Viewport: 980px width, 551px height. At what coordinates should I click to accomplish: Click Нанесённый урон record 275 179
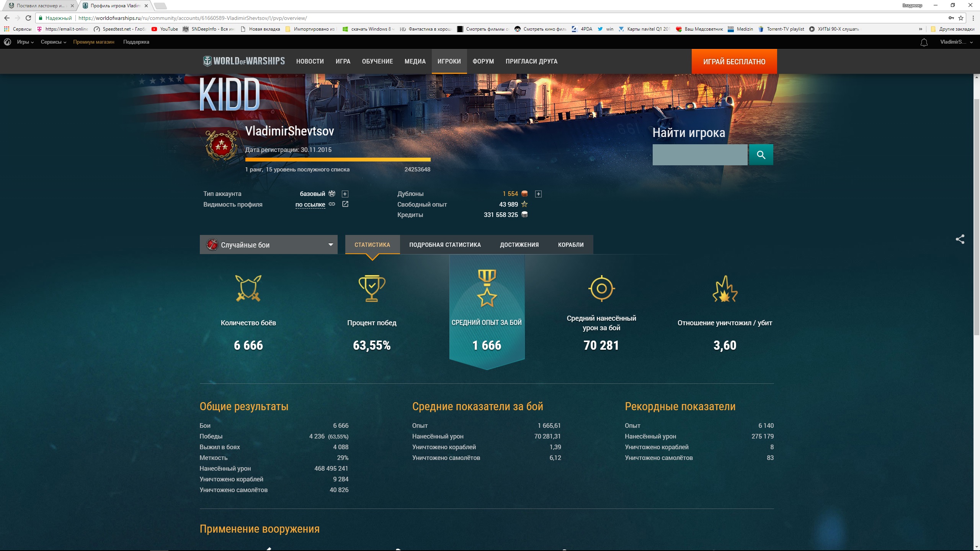point(762,436)
